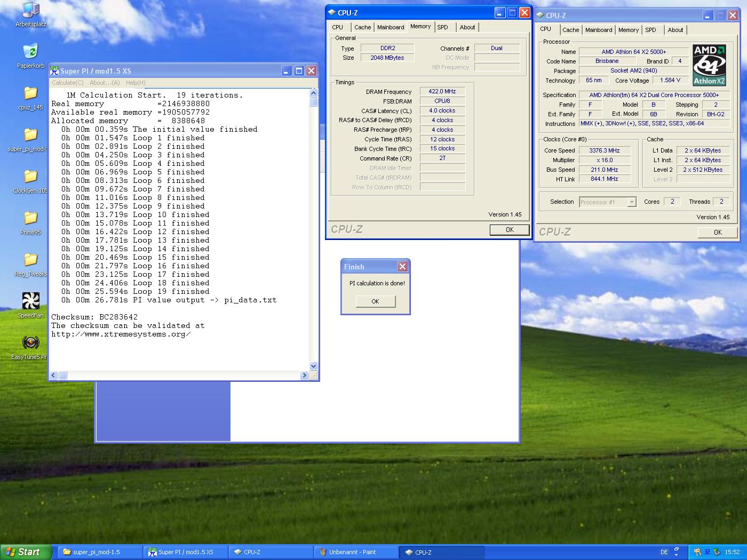Click the DE language indicator
The width and height of the screenshot is (747, 560).
click(x=664, y=552)
